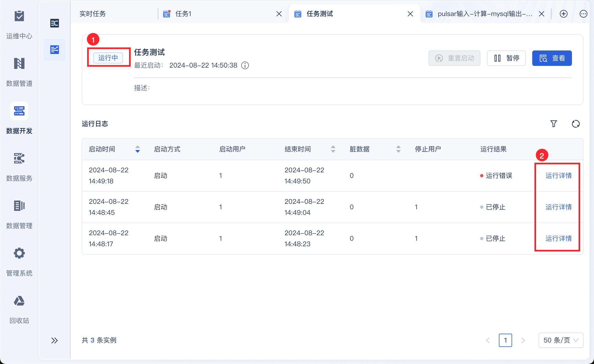Screen dimensions: 594x364
Task: Add a new tab with plus icon
Action: (x=563, y=14)
